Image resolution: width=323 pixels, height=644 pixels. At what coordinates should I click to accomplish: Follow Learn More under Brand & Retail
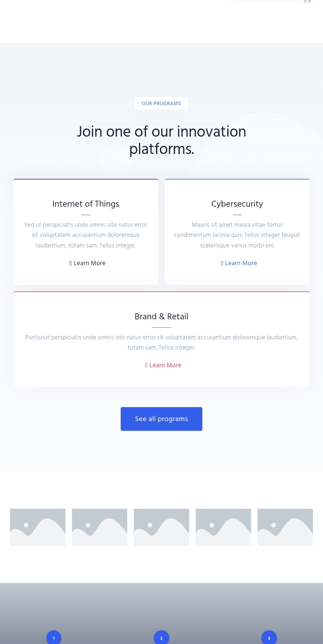click(163, 365)
